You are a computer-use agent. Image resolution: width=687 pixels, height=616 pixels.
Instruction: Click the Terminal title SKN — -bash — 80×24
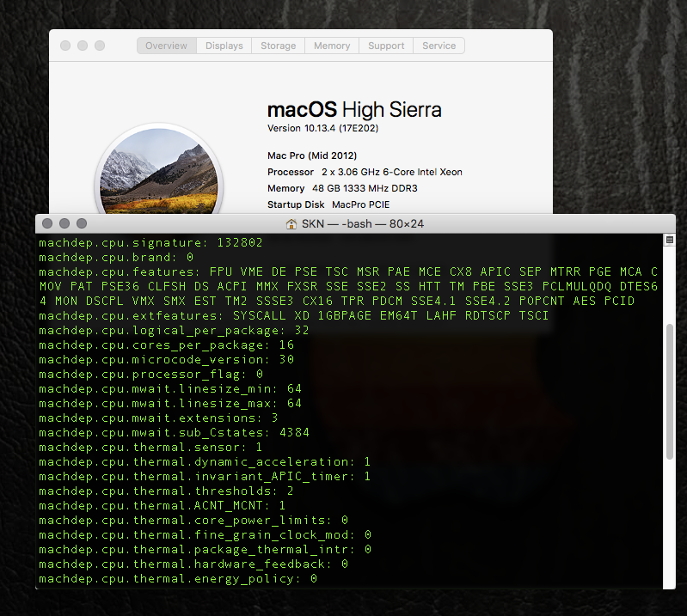[x=363, y=224]
